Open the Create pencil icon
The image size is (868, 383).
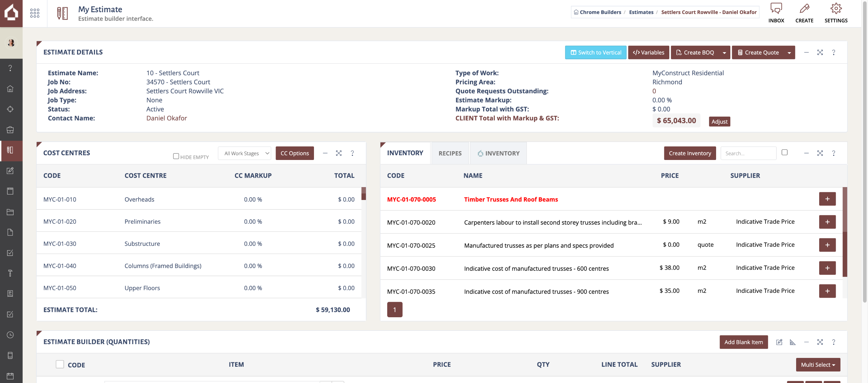(x=804, y=8)
